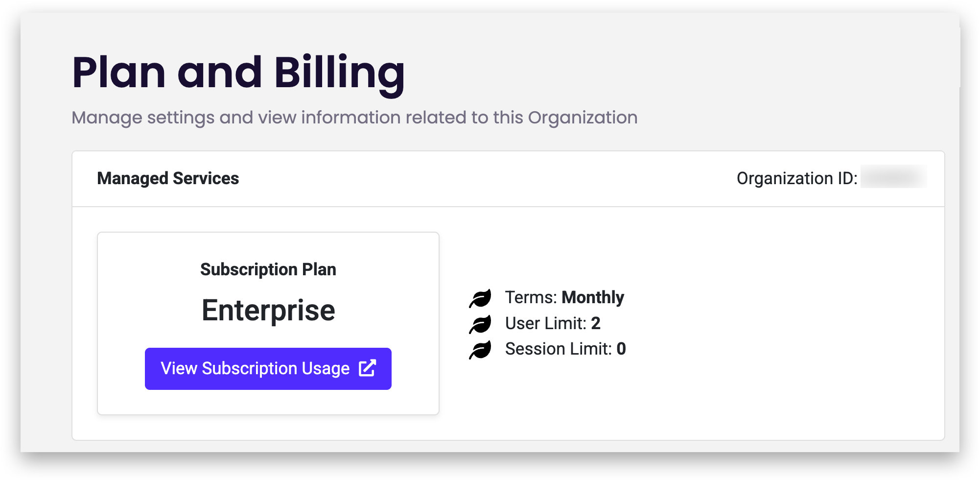980x480 pixels.
Task: Click the Subscription Plan label
Action: tap(268, 269)
